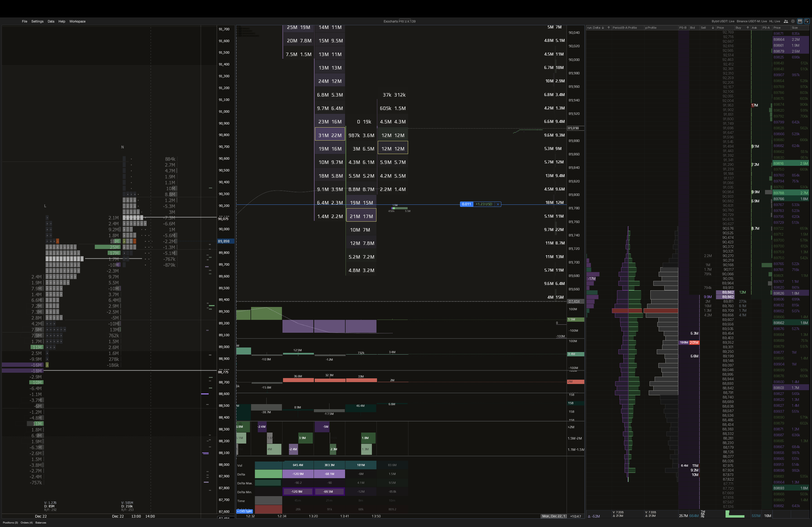Click the ascending sort arrow beside run. Delta
Image resolution: width=812 pixels, height=527 pixels.
coord(609,28)
